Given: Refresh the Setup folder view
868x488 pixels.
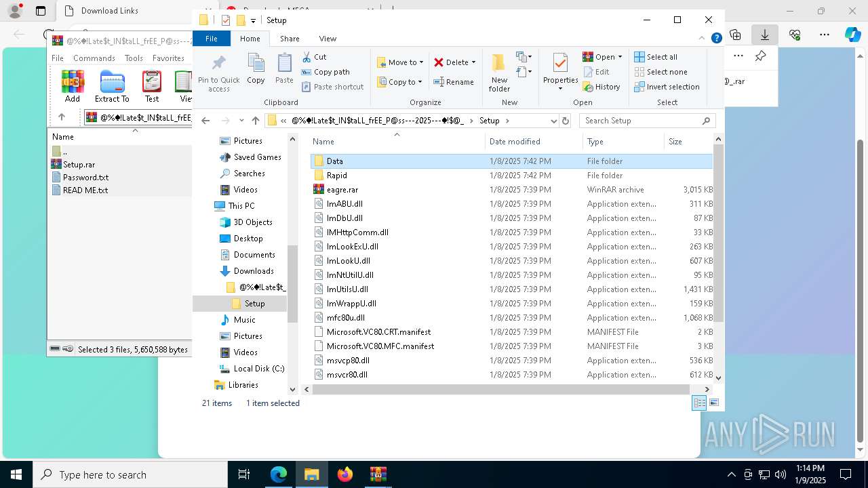Looking at the screenshot, I should (566, 121).
